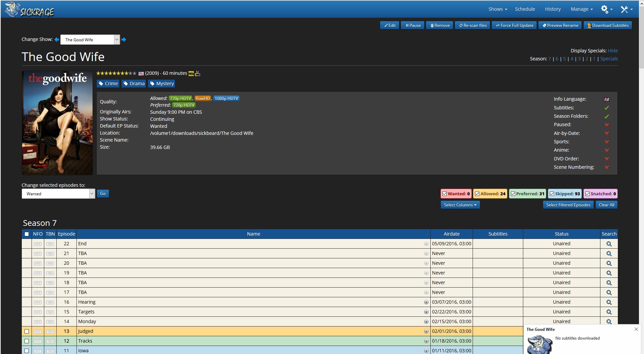Open the Change Show dropdown

[90, 40]
